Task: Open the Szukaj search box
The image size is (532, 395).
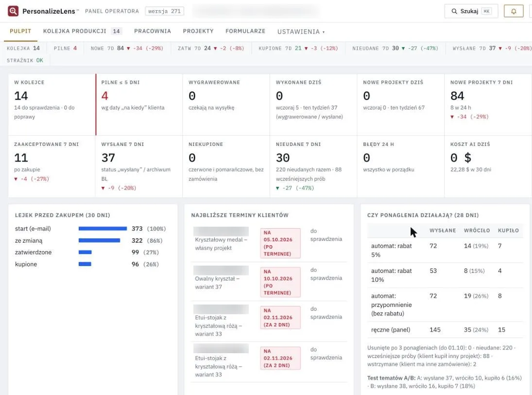Action: click(x=471, y=11)
